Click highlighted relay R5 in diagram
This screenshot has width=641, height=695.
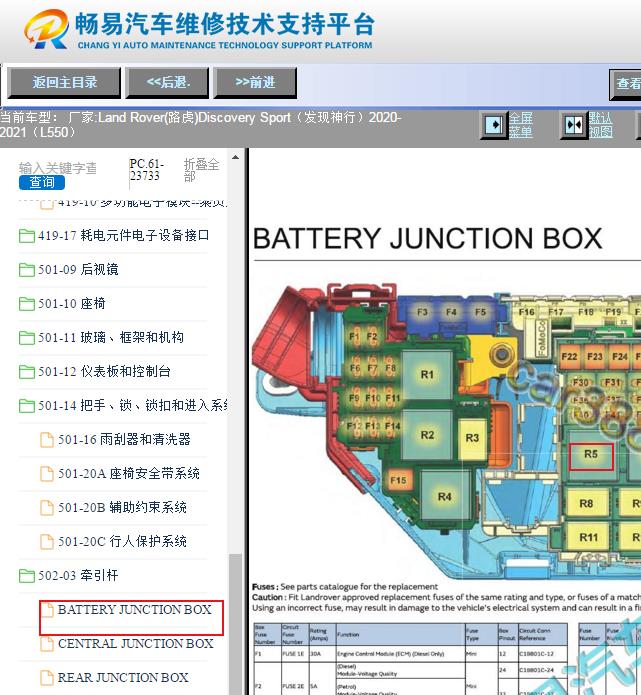pos(591,455)
